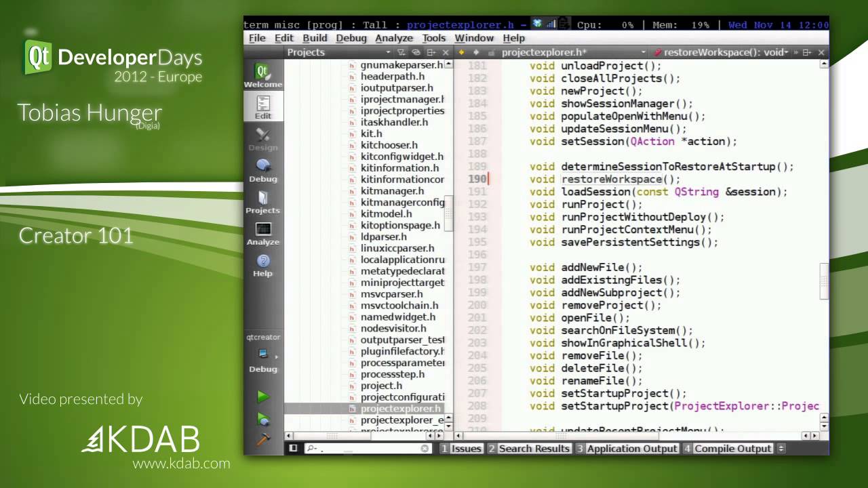Close the projectexplorer.h editor document
This screenshot has height=488, width=868.
point(821,52)
